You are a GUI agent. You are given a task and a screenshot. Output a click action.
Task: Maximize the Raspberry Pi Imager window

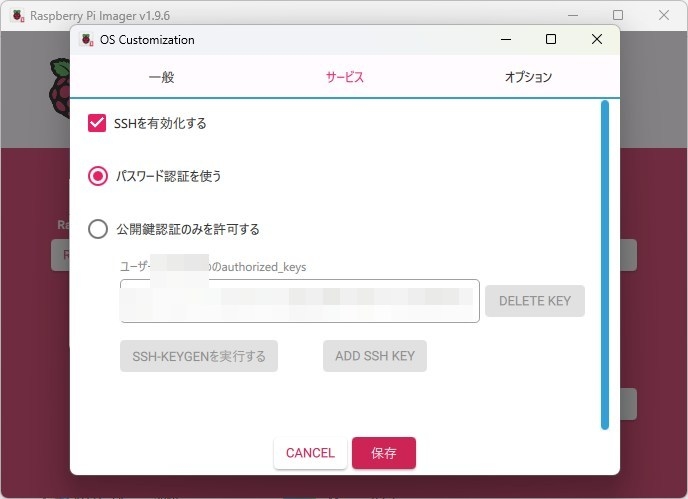click(x=618, y=15)
